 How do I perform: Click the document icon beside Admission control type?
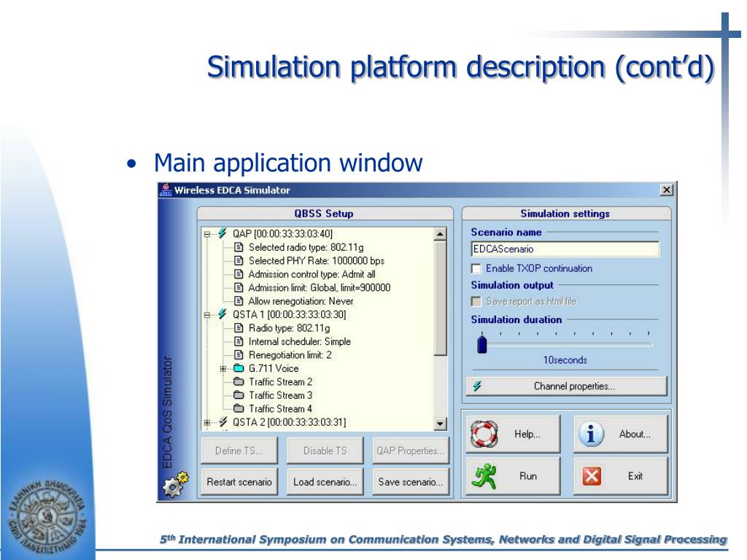[x=239, y=274]
